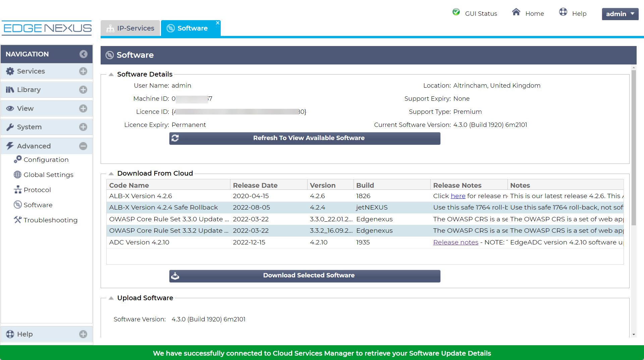The width and height of the screenshot is (644, 360).
Task: Click the Configuration gears icon
Action: click(x=17, y=159)
